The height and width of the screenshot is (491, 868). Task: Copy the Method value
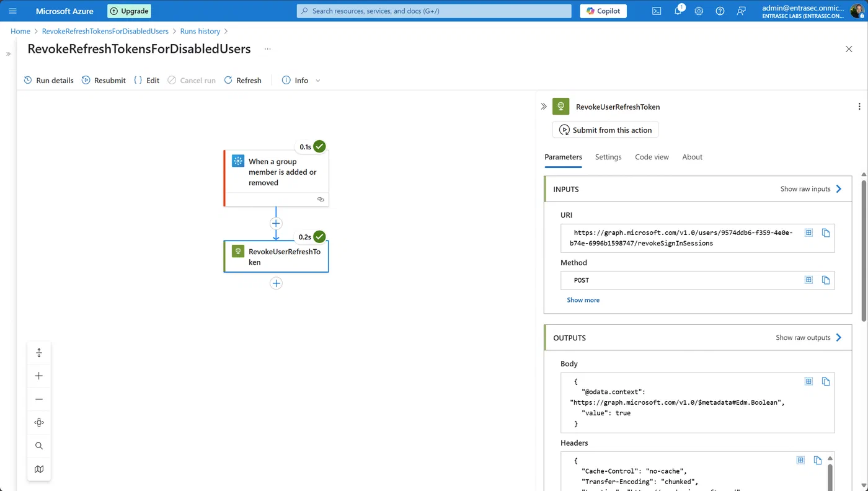click(x=826, y=280)
